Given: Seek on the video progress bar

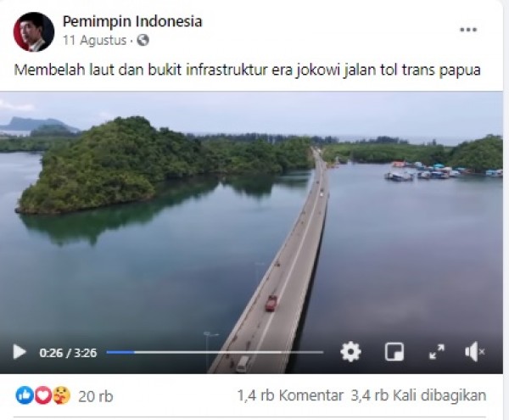Looking at the screenshot, I should pos(215,352).
